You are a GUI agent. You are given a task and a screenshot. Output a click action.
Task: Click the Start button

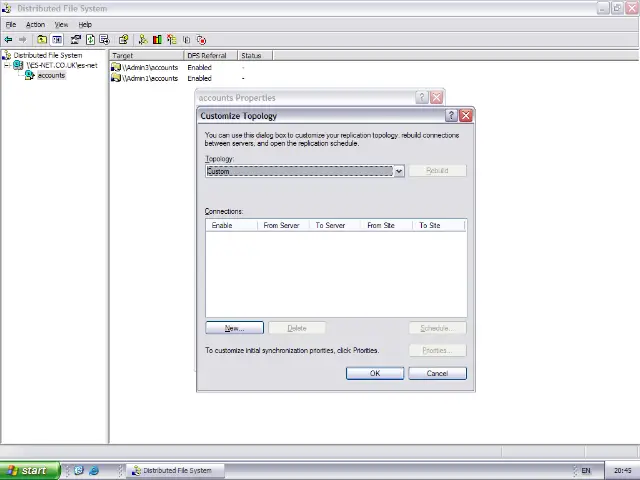(x=30, y=471)
